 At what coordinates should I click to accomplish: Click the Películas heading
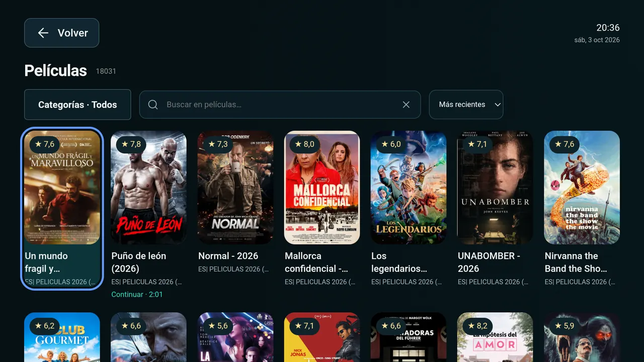tap(56, 71)
